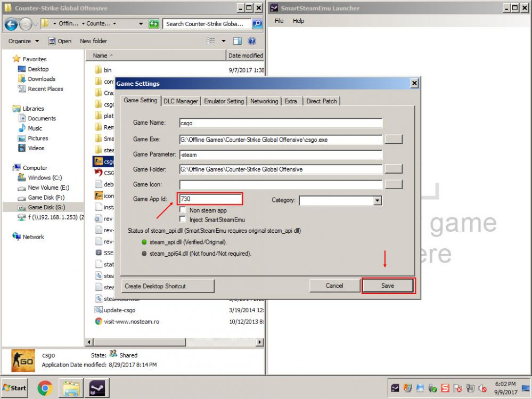The height and width of the screenshot is (399, 532).
Task: Open the view options dropdown arrow
Action: coord(224,41)
